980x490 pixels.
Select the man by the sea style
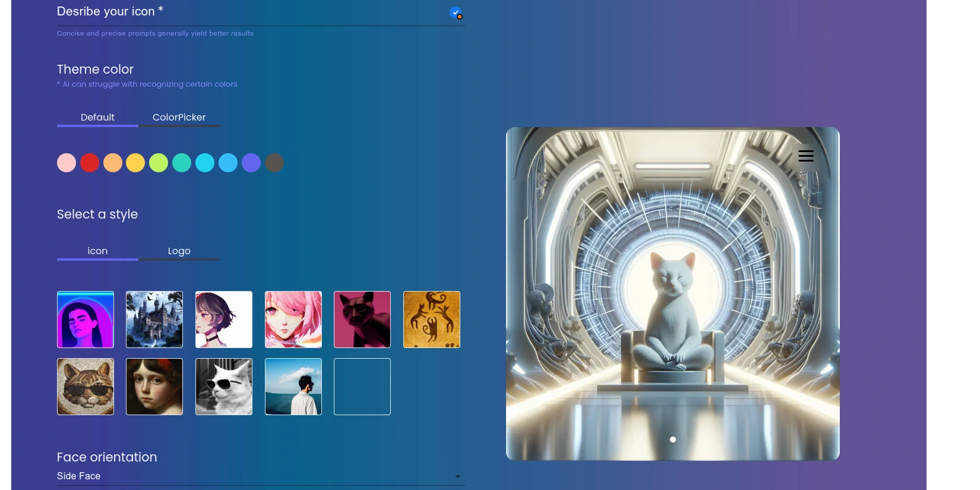pos(293,387)
